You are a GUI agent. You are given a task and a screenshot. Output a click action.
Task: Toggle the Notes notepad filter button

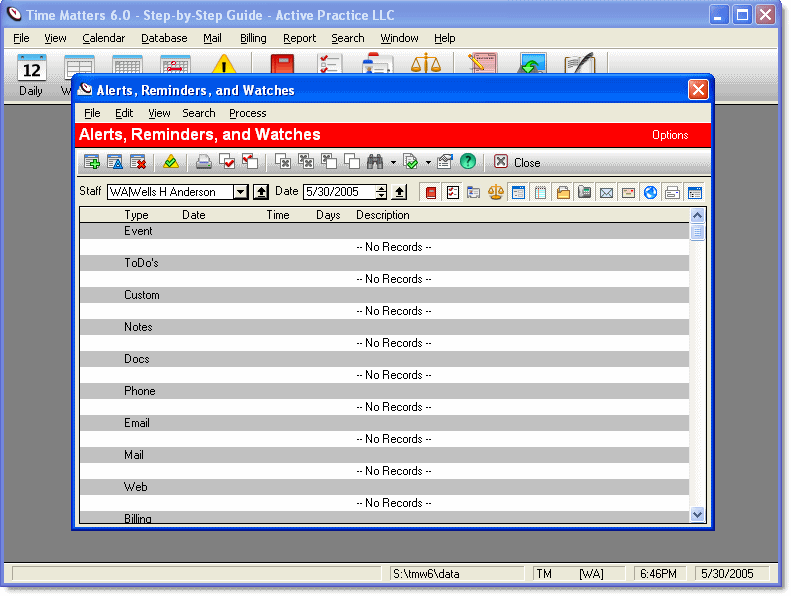[x=540, y=192]
